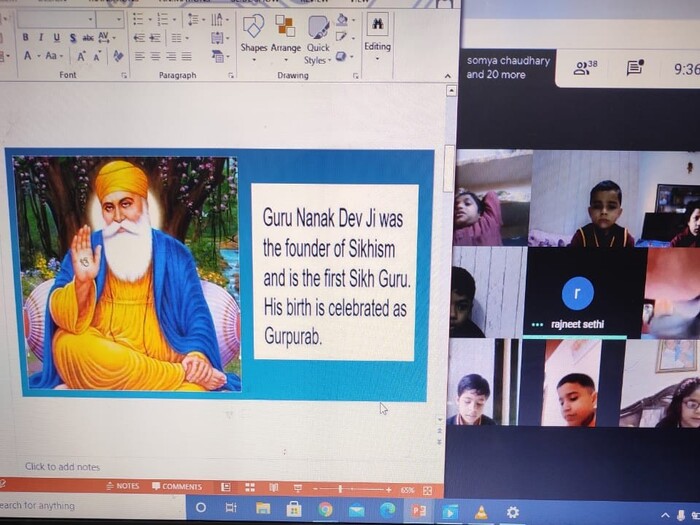Open Editing group binoculars menu
Image resolution: width=700 pixels, height=525 pixels.
pos(377,37)
